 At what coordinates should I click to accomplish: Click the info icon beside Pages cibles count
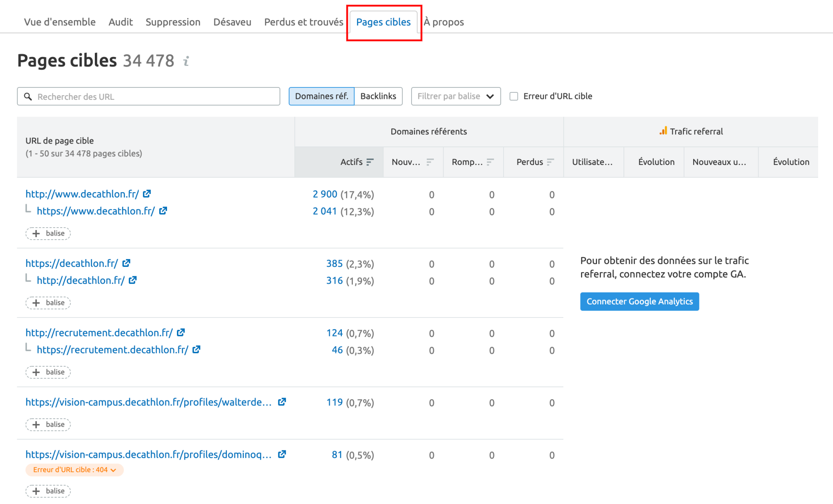tap(186, 61)
